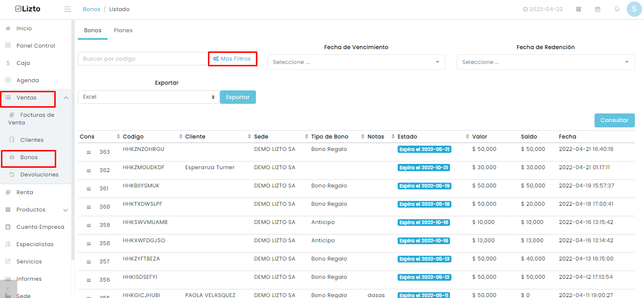Open the Excel export format selector
Image resolution: width=644 pixels, height=298 pixels.
(x=149, y=97)
